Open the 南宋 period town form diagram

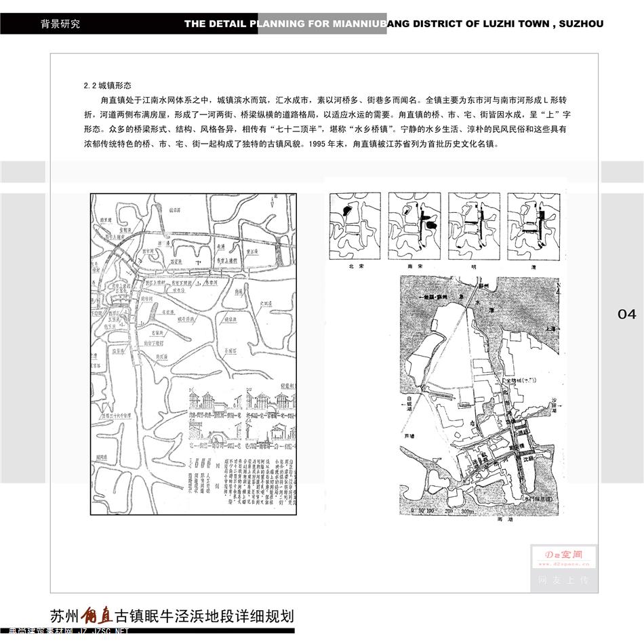tap(414, 226)
